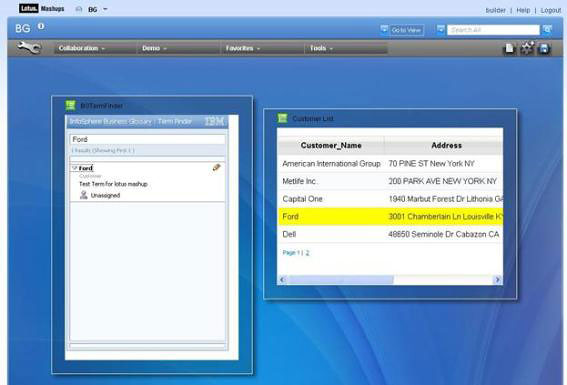
Task: Go to page 2 of Customer List
Action: [307, 253]
